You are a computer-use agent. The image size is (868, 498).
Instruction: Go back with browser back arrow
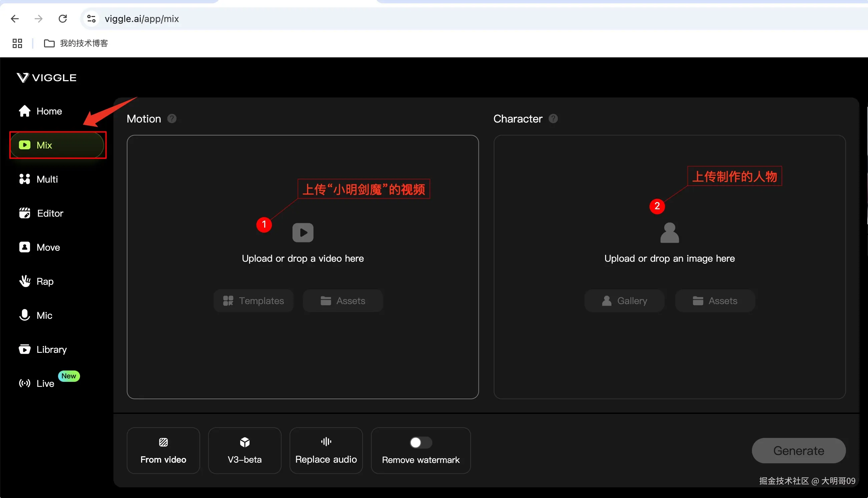point(15,18)
